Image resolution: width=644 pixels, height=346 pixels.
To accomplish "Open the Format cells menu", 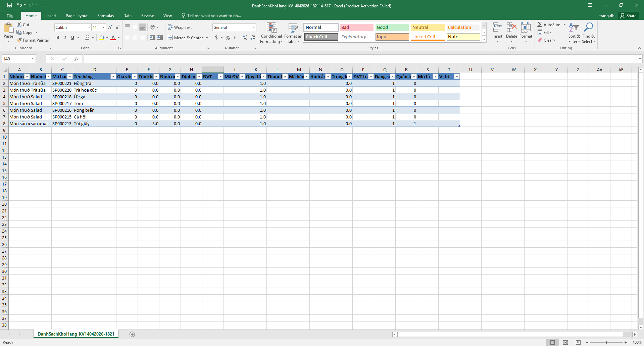I will (x=526, y=32).
